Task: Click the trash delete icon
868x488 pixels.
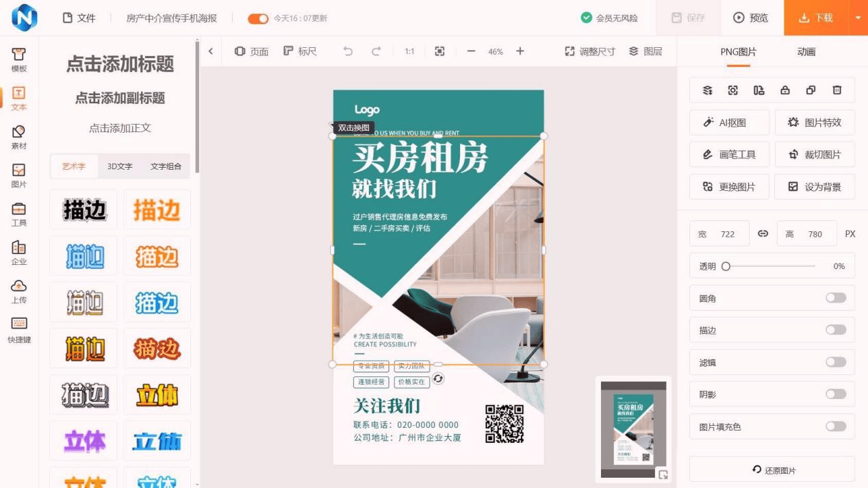Action: click(837, 90)
